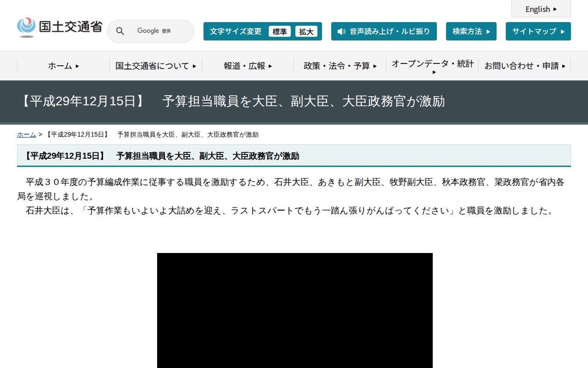Click the 国土交通省 logo icon
The height and width of the screenshot is (368, 588).
click(26, 27)
